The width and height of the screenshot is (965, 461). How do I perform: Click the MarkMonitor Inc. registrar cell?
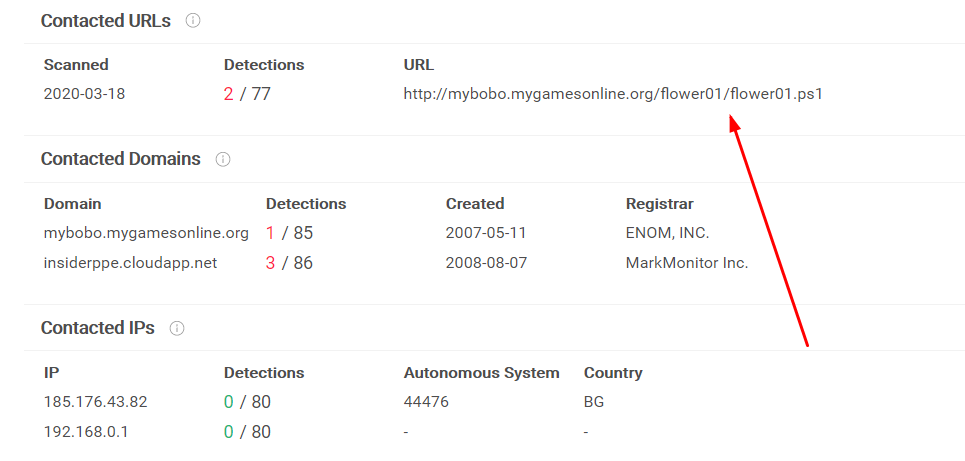click(x=687, y=263)
